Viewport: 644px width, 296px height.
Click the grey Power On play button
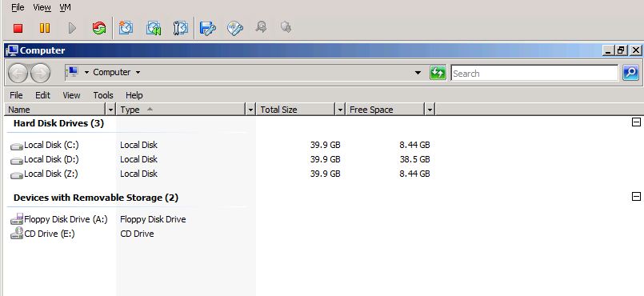72,28
